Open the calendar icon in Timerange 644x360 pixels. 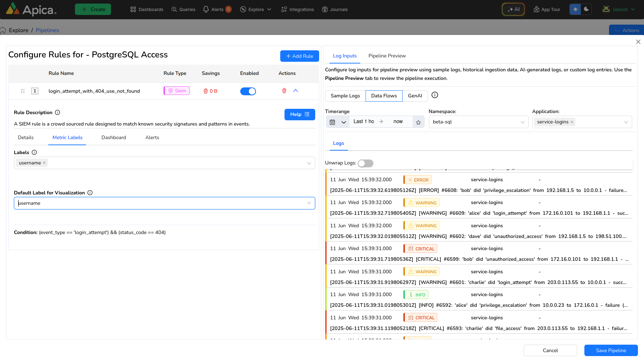pos(332,122)
